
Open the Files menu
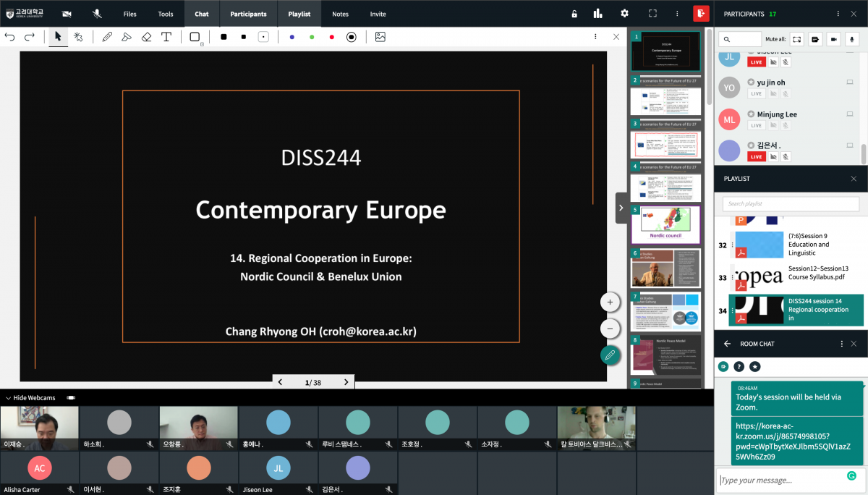pyautogui.click(x=129, y=14)
